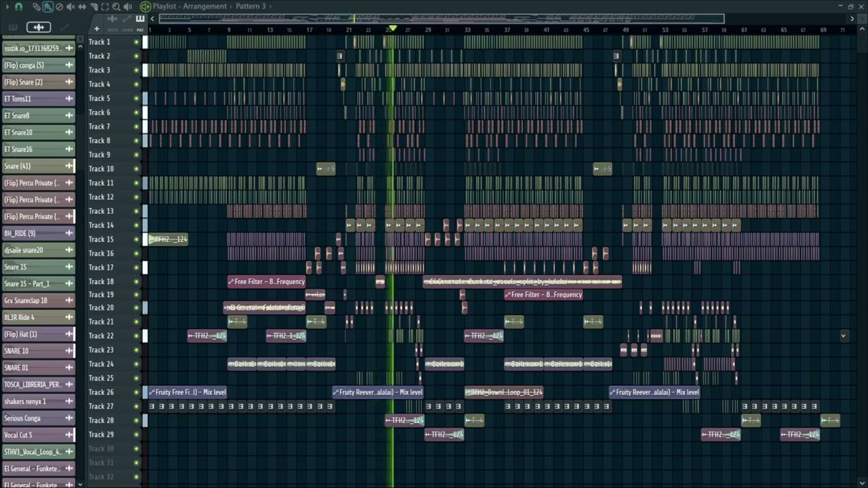Click the green playhead marker on the ruler
The image size is (868, 488).
click(x=392, y=29)
